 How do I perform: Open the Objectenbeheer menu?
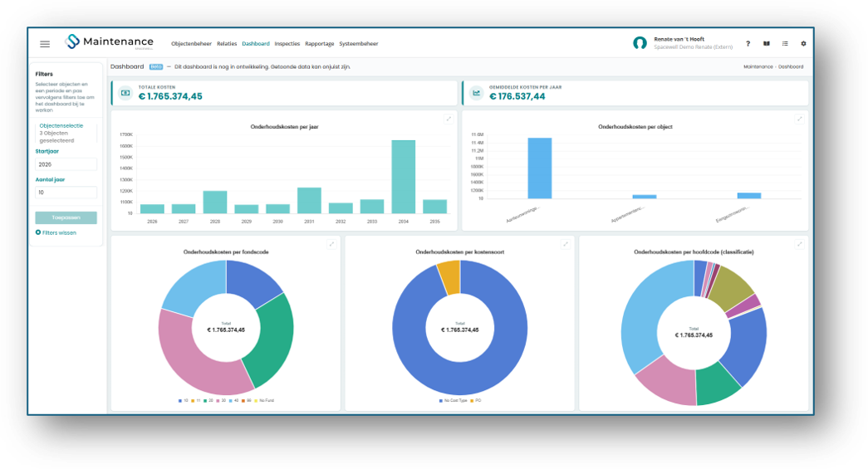coord(191,44)
